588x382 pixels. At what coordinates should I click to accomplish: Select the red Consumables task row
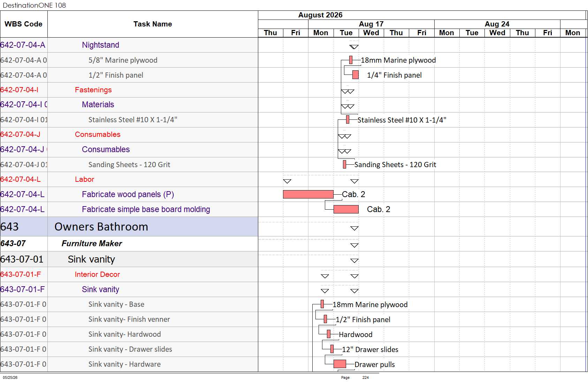(129, 134)
